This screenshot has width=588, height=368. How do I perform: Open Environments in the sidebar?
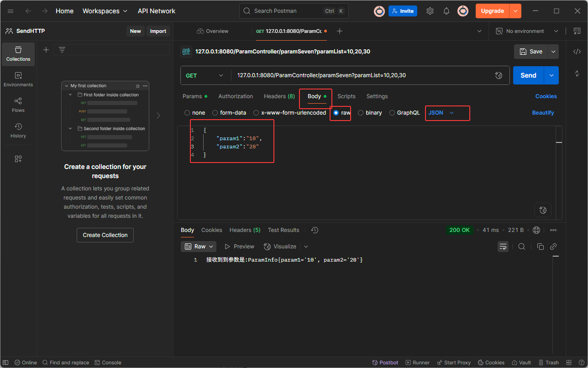click(x=18, y=80)
